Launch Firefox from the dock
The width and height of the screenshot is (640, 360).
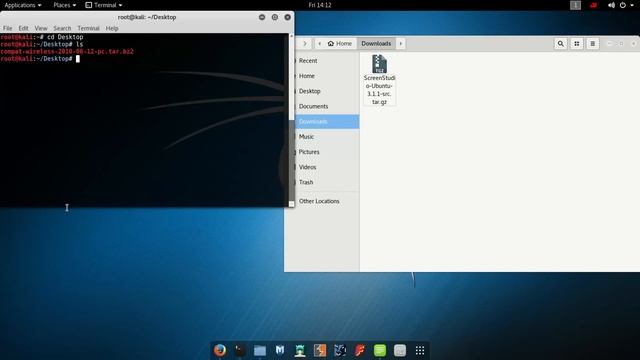(220, 350)
